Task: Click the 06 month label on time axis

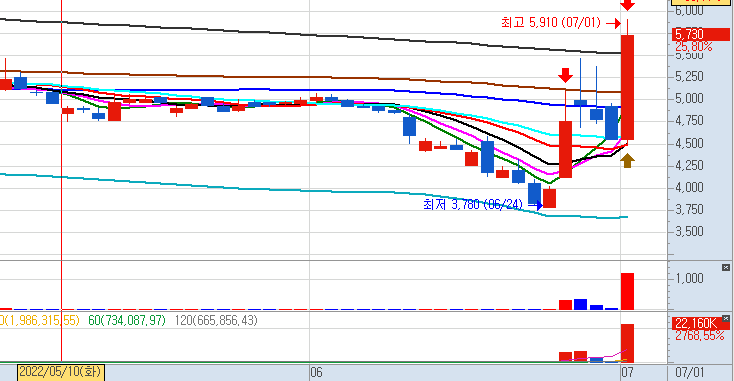Action: point(316,373)
